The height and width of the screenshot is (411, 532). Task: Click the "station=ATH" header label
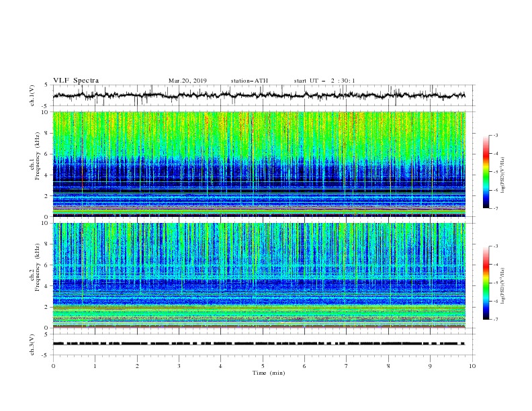click(249, 81)
